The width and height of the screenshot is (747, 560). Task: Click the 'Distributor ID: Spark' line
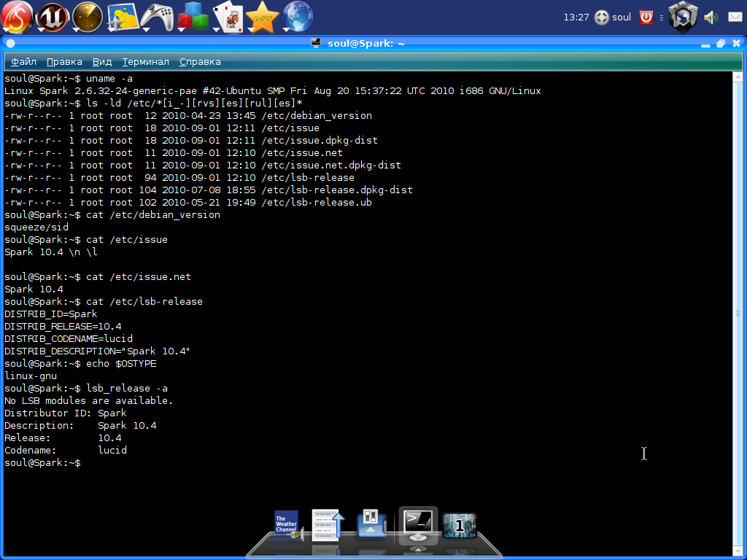(x=66, y=413)
